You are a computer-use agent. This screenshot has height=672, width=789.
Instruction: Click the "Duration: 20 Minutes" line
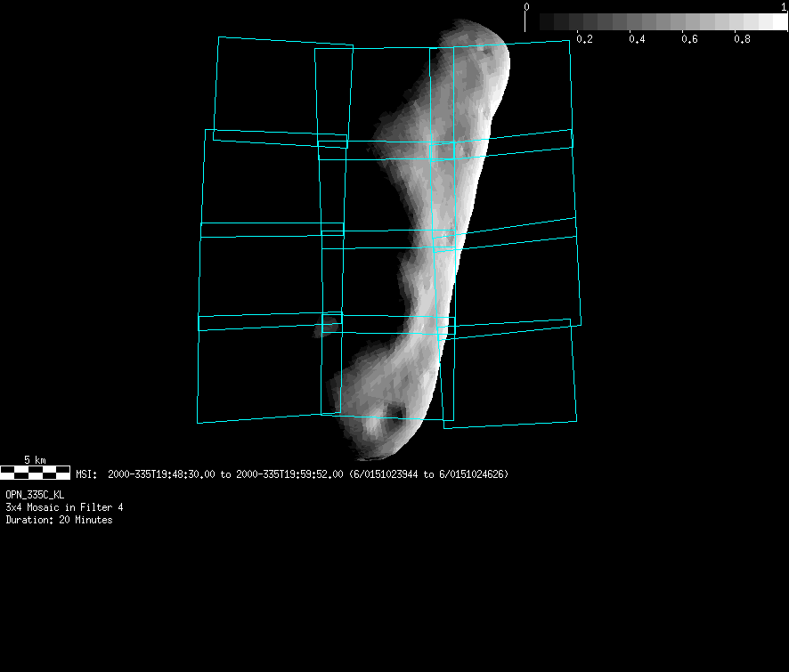59,520
